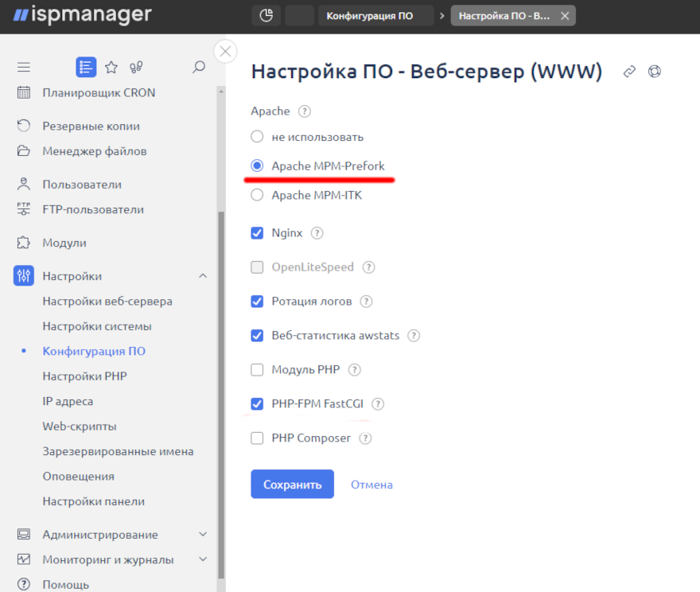This screenshot has width=700, height=592.
Task: Enable the Модуль PHP checkbox
Action: pyautogui.click(x=257, y=369)
